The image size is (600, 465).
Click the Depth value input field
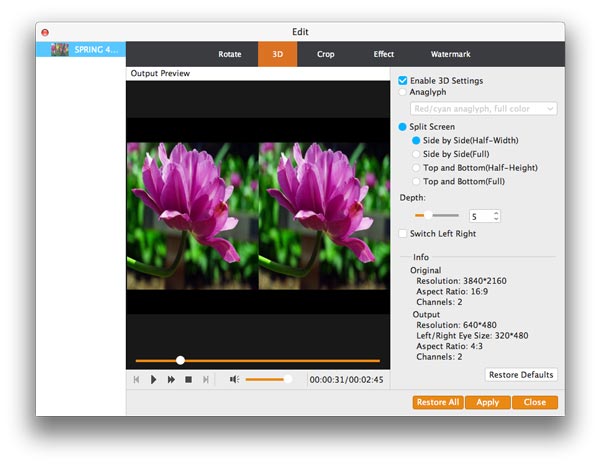[481, 216]
